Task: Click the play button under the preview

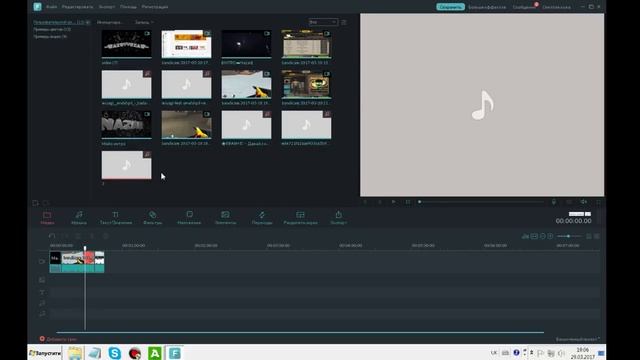Action: click(x=393, y=202)
